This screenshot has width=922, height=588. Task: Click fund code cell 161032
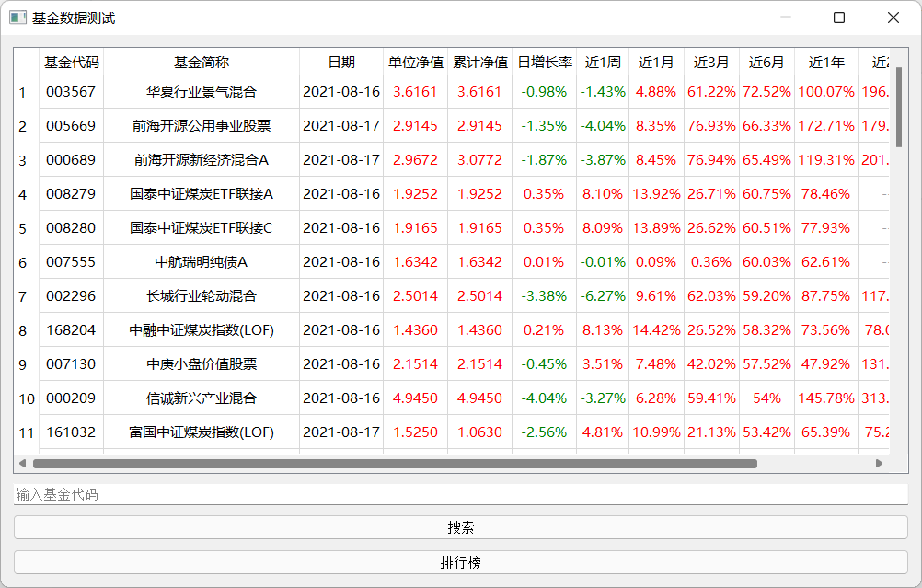coord(71,432)
